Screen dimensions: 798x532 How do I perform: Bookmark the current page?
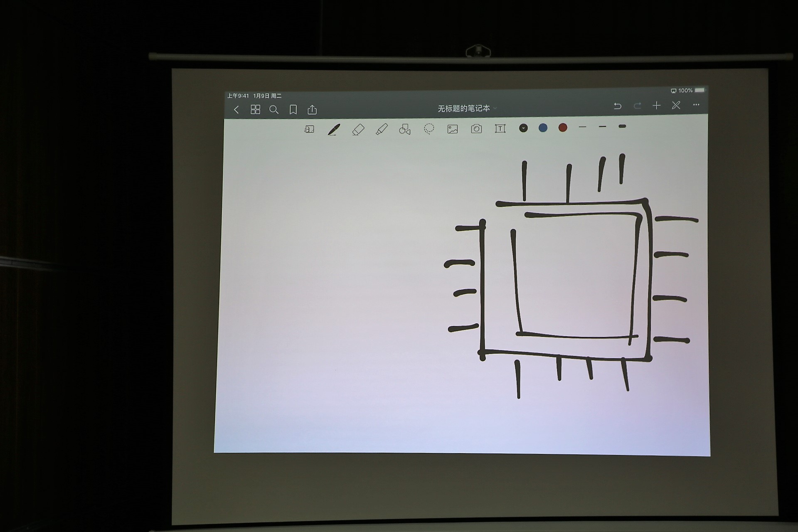(293, 110)
